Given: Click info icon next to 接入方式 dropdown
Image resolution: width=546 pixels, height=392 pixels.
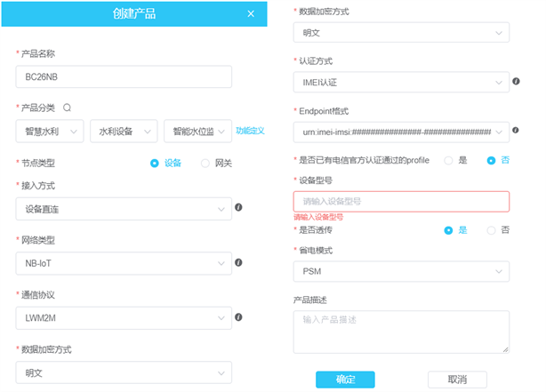Looking at the screenshot, I should pyautogui.click(x=238, y=209).
